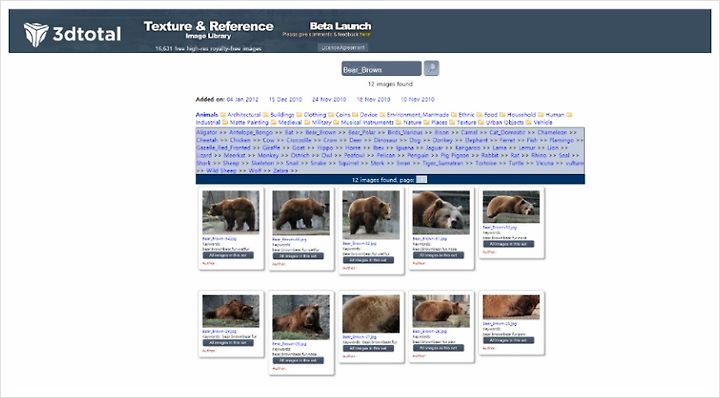Select the Tiger_Sumatran subcategory
This screenshot has height=398, width=720.
point(443,163)
